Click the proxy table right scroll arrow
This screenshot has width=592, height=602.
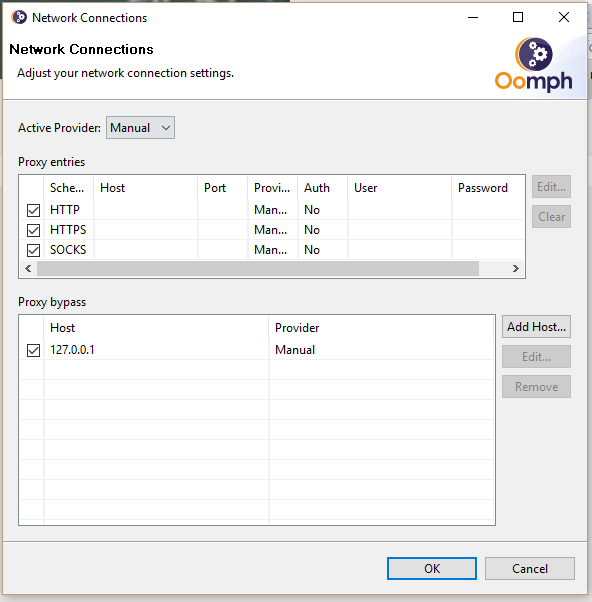click(516, 268)
